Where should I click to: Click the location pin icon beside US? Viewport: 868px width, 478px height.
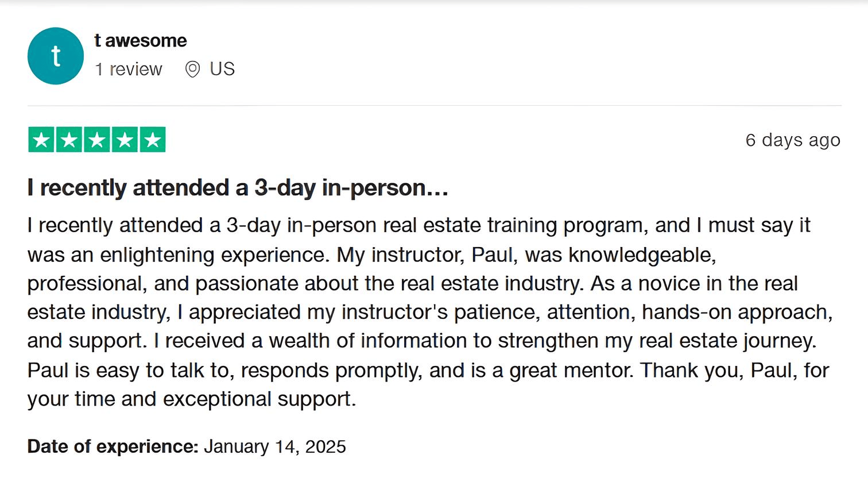[x=192, y=70]
